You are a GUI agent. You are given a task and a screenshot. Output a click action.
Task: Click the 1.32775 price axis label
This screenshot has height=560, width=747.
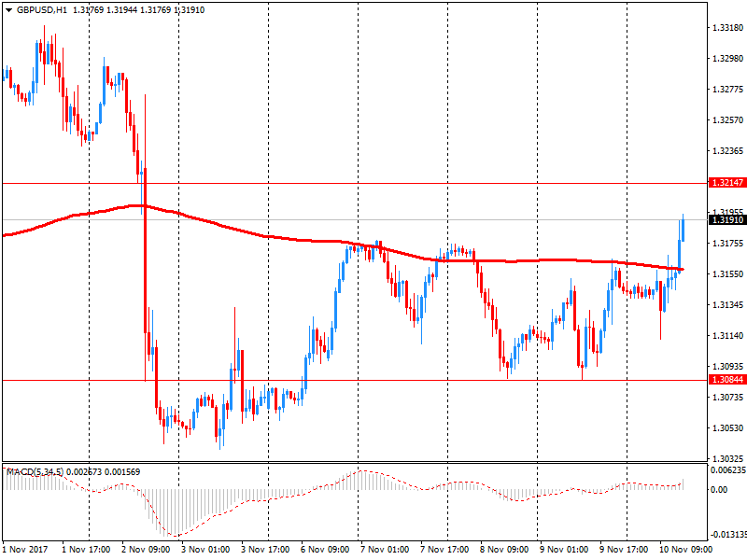coord(727,89)
